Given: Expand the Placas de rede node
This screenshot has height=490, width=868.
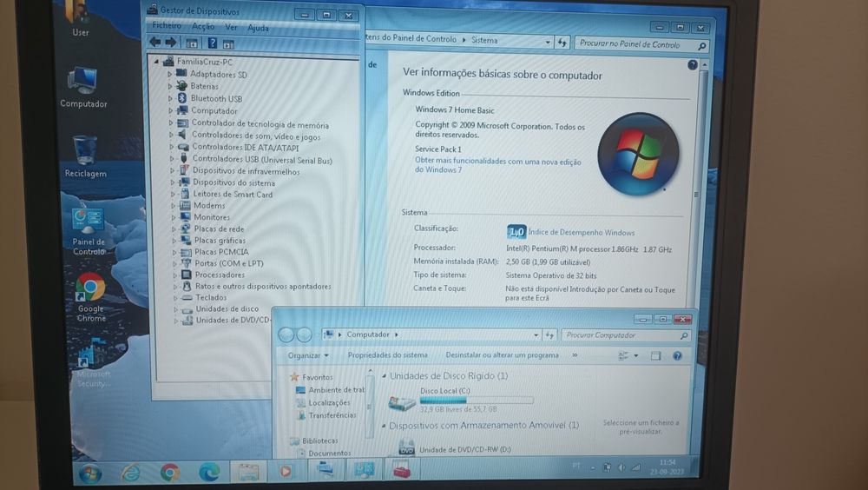Looking at the screenshot, I should point(174,228).
